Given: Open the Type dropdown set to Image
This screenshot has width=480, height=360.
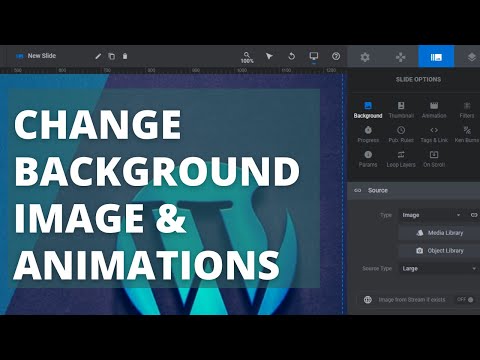Looking at the screenshot, I should (x=432, y=215).
